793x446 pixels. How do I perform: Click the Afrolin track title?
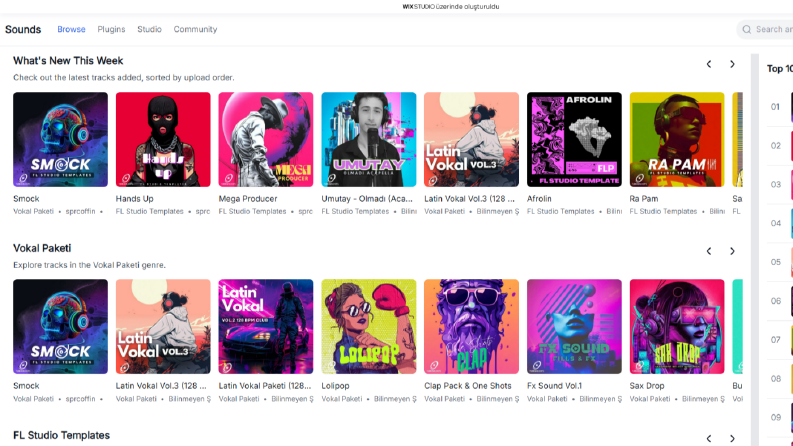[539, 199]
